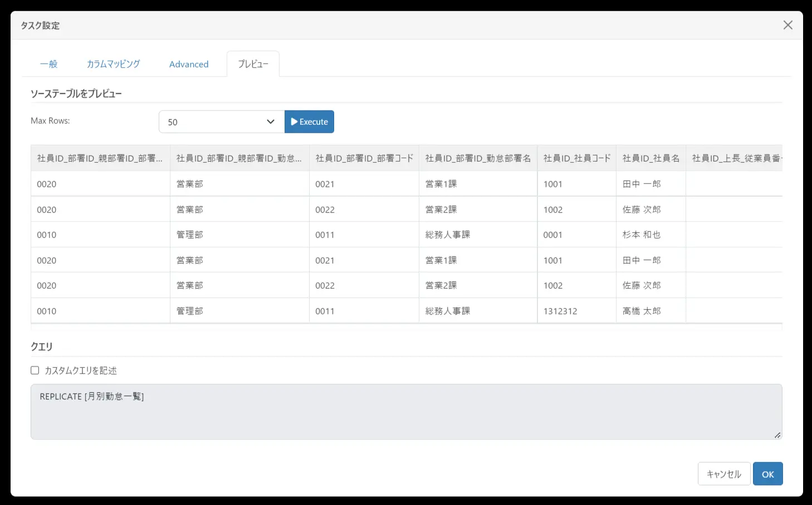Open the カラムマッピング tab
Image resolution: width=812 pixels, height=505 pixels.
click(x=113, y=64)
